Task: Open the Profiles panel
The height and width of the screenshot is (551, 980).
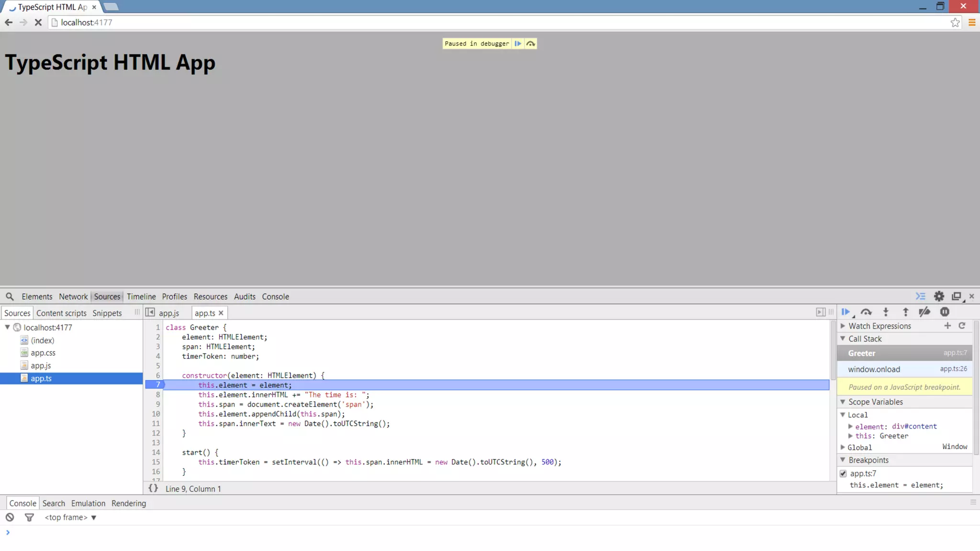Action: click(174, 297)
